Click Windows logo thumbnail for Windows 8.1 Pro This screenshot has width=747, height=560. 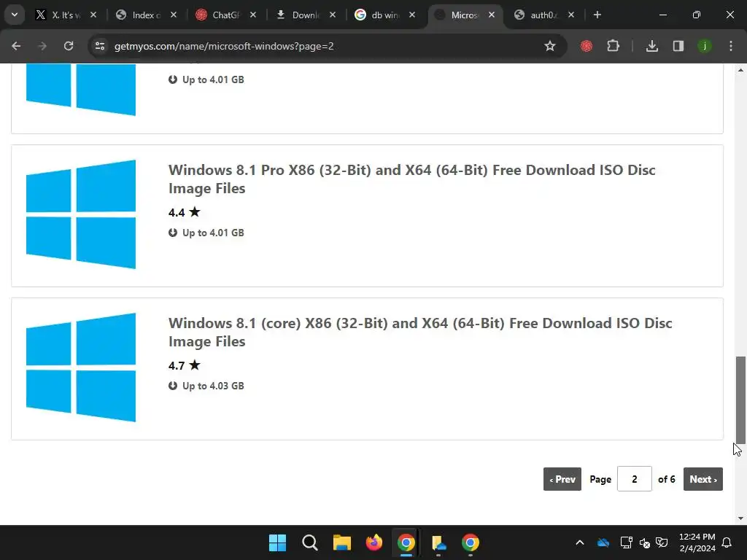click(81, 214)
